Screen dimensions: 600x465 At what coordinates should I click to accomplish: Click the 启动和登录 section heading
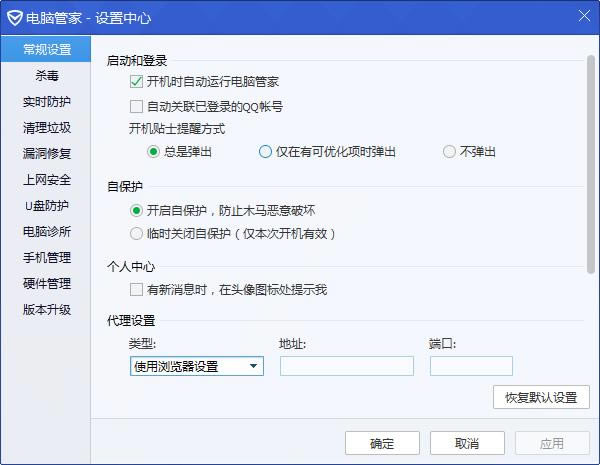click(x=137, y=60)
